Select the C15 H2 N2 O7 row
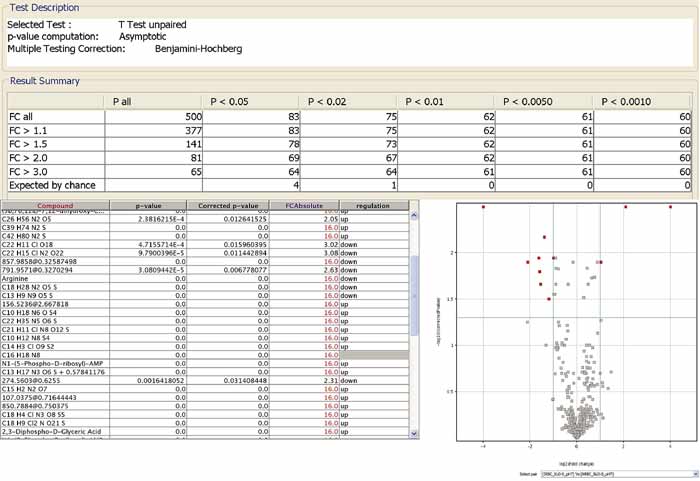The height and width of the screenshot is (481, 700). click(204, 389)
